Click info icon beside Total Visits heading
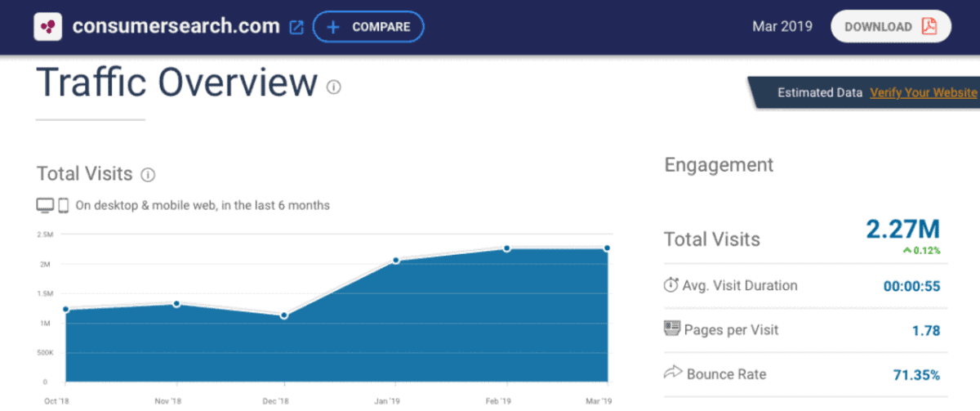 click(148, 175)
